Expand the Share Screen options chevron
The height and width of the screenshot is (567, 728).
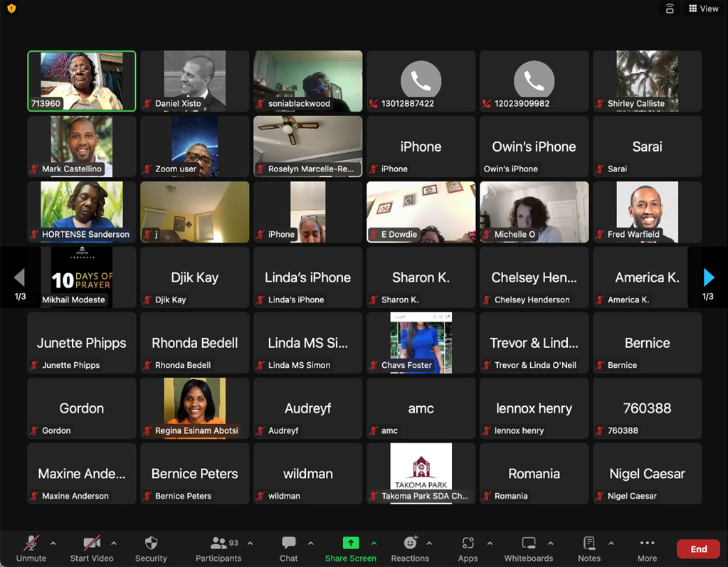(x=374, y=544)
